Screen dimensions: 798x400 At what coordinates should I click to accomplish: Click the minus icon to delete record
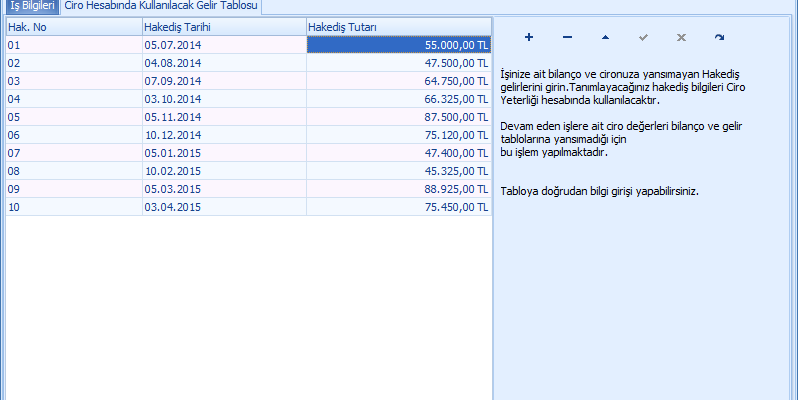(567, 38)
